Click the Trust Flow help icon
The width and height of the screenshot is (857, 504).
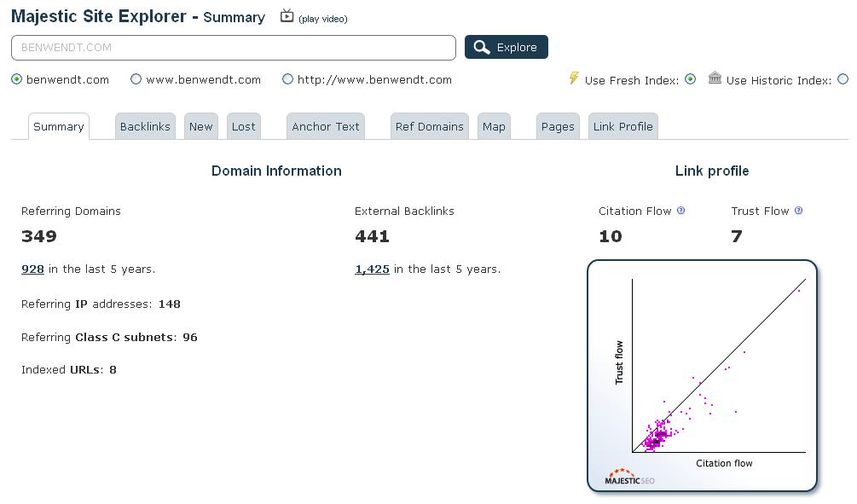798,211
